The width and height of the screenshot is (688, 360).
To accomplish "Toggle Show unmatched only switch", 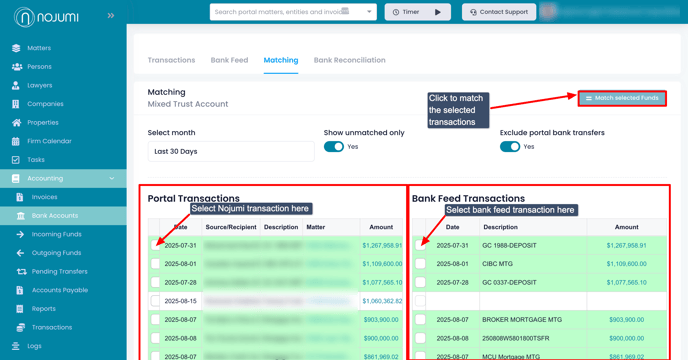I will coord(334,147).
